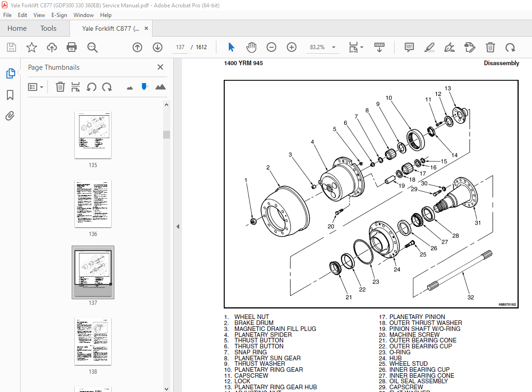Switch to the Tools tab

(49, 28)
